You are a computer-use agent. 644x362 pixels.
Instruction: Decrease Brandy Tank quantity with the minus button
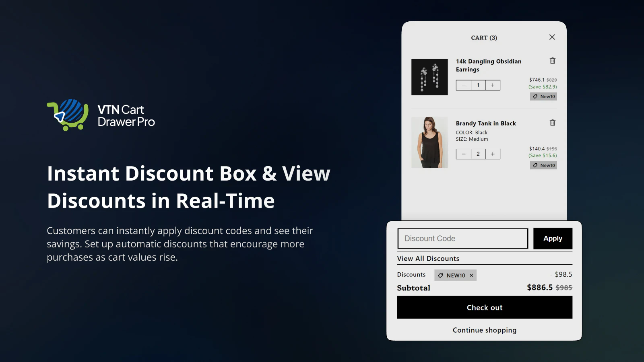[463, 154]
